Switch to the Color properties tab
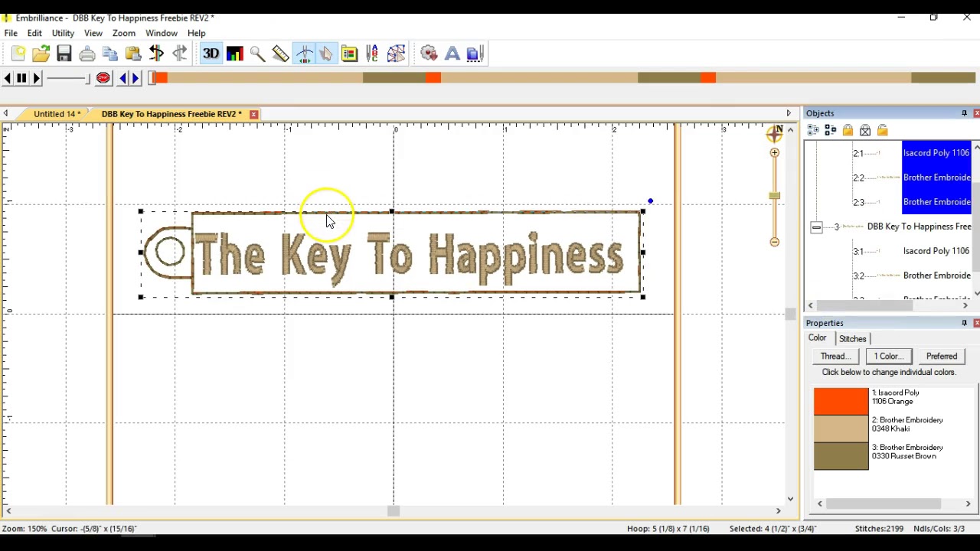The width and height of the screenshot is (980, 551). tap(818, 338)
